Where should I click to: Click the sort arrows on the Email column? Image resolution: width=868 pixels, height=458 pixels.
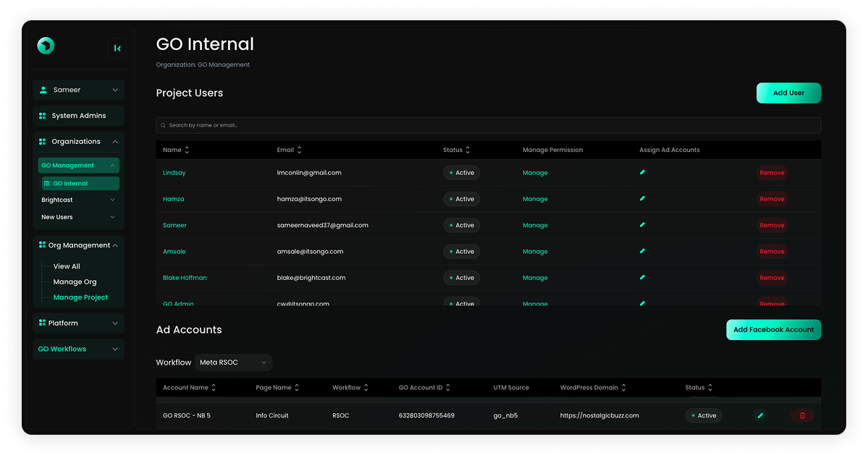[300, 149]
